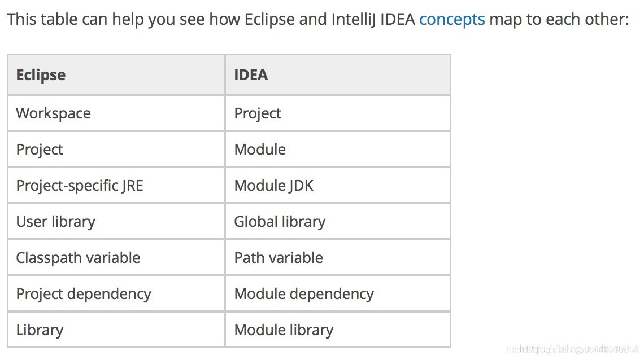Click the Project dependency cell

[x=116, y=293]
